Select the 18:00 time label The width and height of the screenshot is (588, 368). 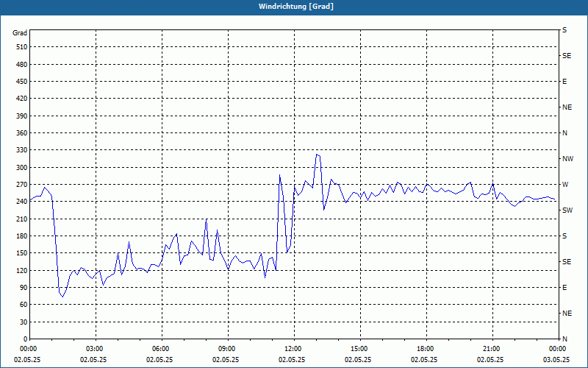tap(426, 348)
